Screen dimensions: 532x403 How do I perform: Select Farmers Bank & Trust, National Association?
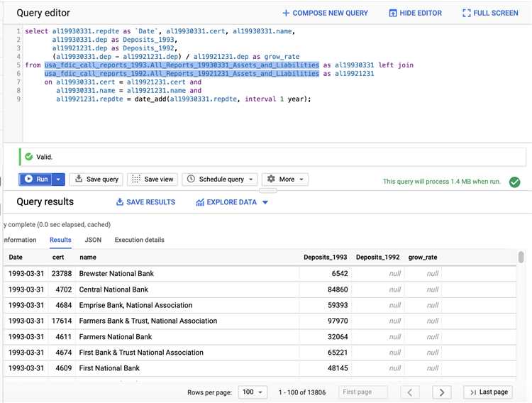148,321
